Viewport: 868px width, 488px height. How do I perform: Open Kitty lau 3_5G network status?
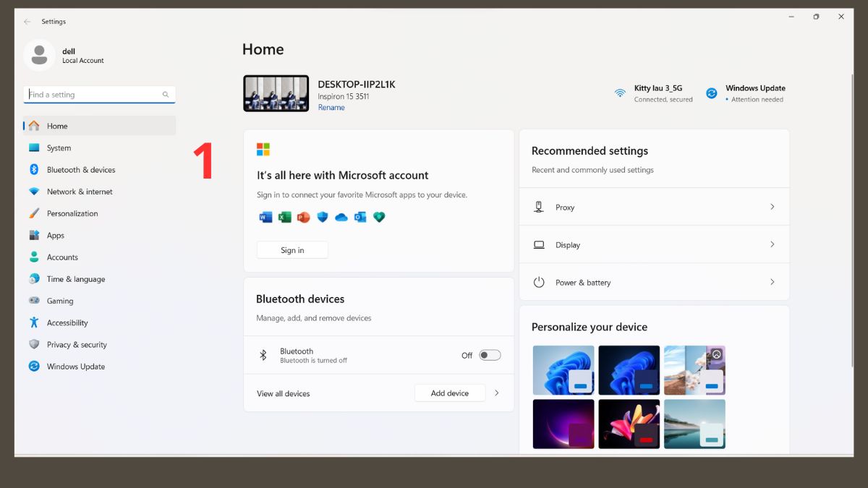[653, 93]
